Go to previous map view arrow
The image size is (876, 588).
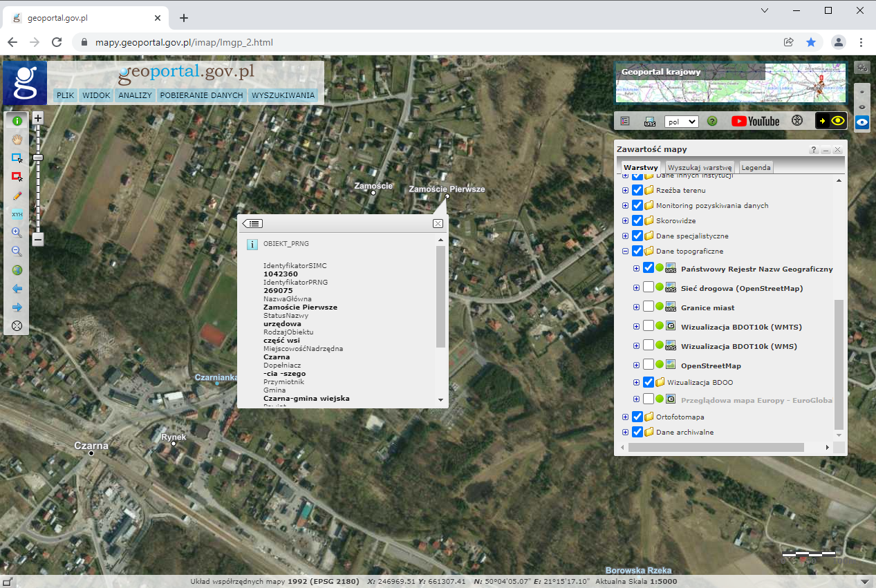(17, 289)
